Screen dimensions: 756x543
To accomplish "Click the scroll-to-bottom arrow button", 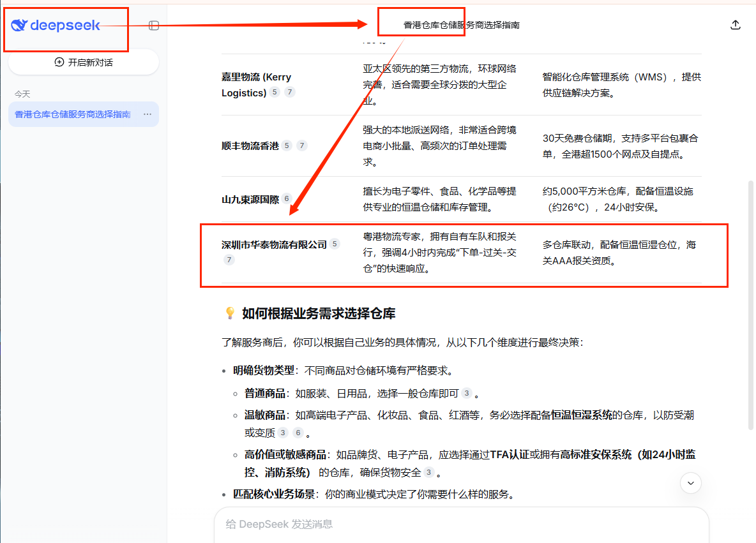I will click(691, 483).
